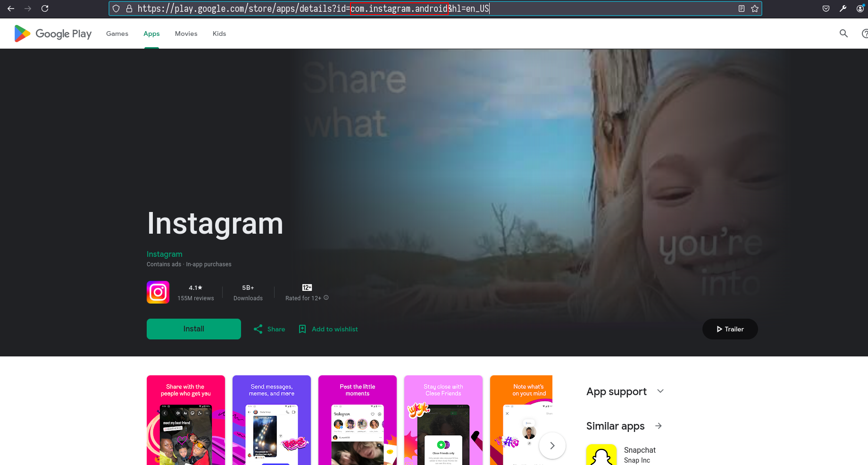Screen dimensions: 868x465
Task: Open the Similar apps arrow
Action: pyautogui.click(x=659, y=426)
